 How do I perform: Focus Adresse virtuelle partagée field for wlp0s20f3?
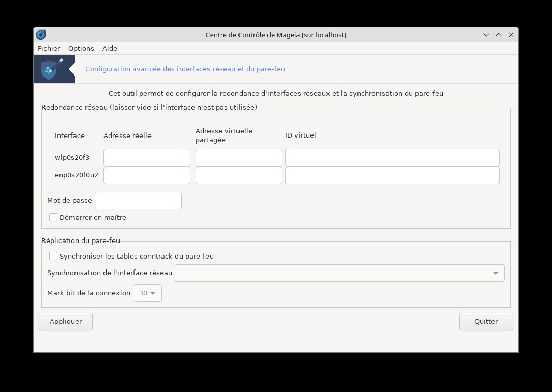point(238,158)
